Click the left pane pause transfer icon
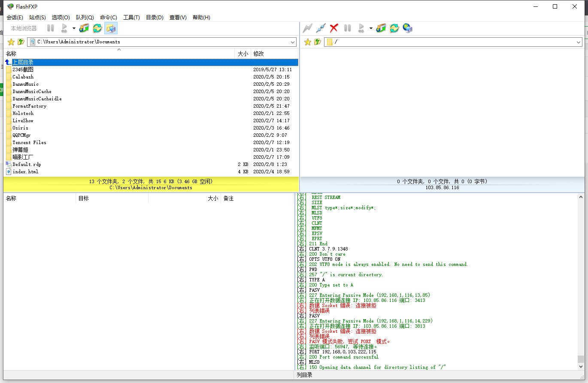Viewport: 588px width, 383px height. pos(51,28)
